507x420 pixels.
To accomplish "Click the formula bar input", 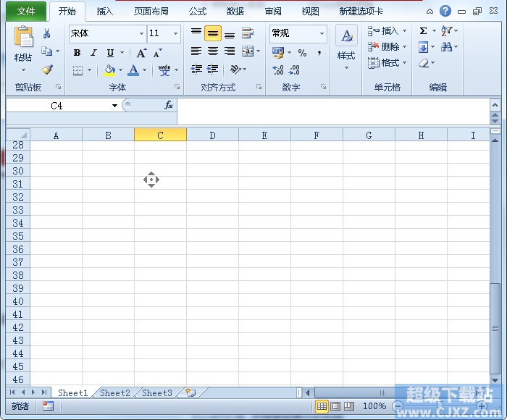I will pyautogui.click(x=333, y=112).
